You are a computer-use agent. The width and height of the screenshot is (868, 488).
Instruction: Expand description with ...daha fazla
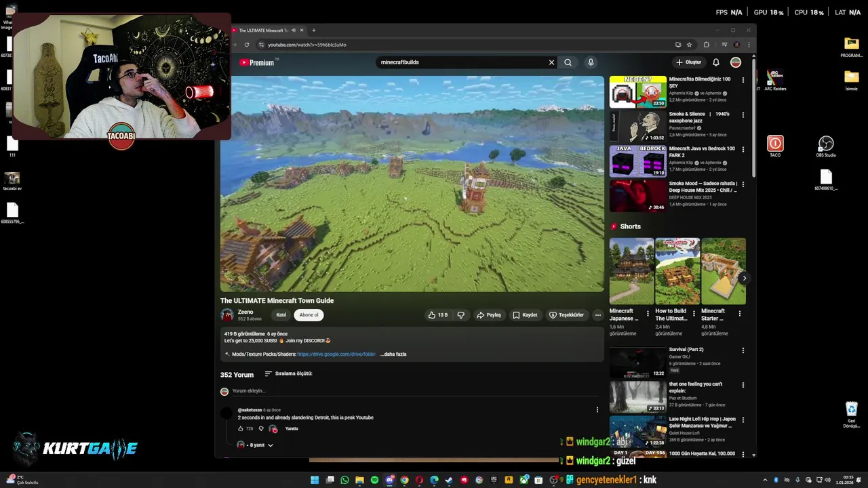(x=393, y=354)
